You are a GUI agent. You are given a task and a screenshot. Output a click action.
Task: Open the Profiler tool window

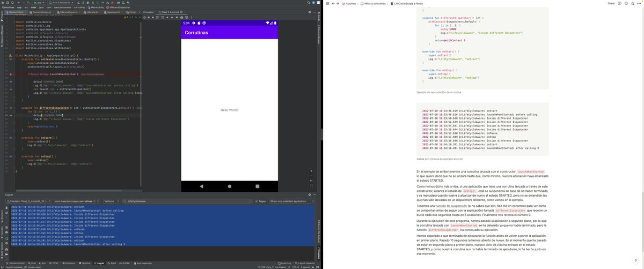point(125,263)
